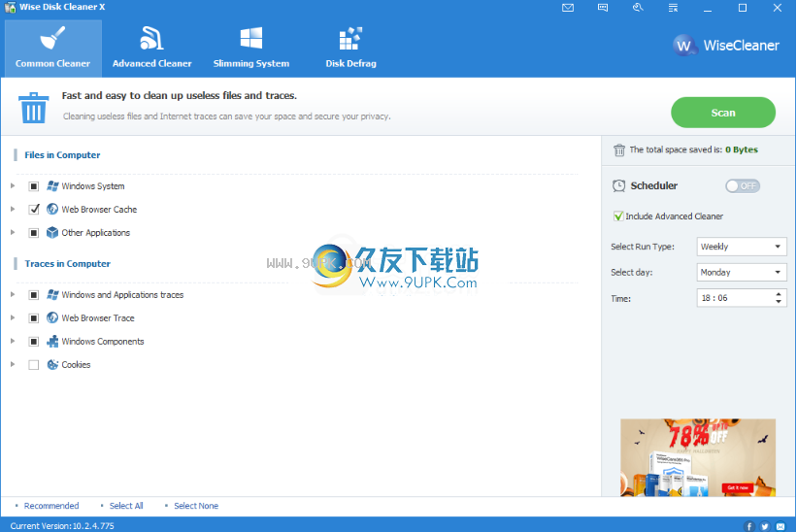This screenshot has height=532, width=797.
Task: Select the Other Applications label
Action: point(95,233)
